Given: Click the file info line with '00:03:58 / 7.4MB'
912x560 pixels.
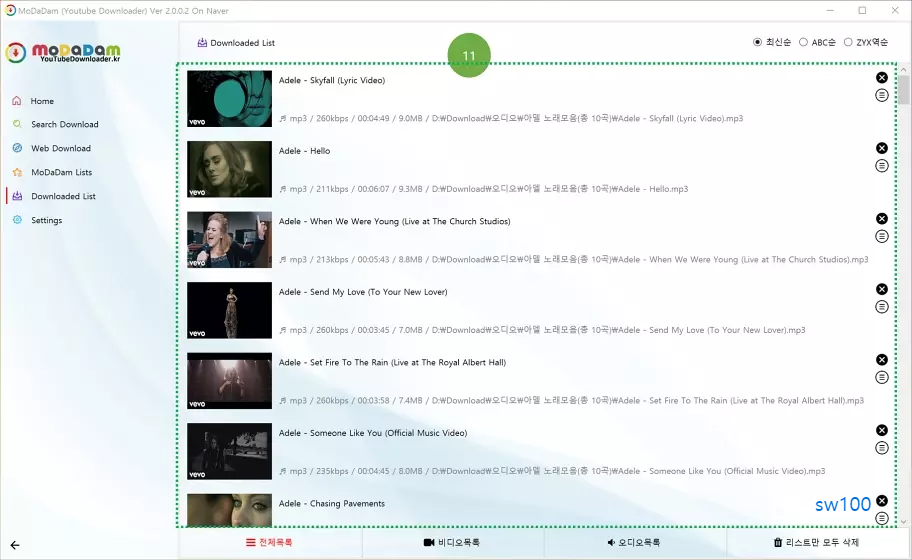Looking at the screenshot, I should [x=571, y=400].
